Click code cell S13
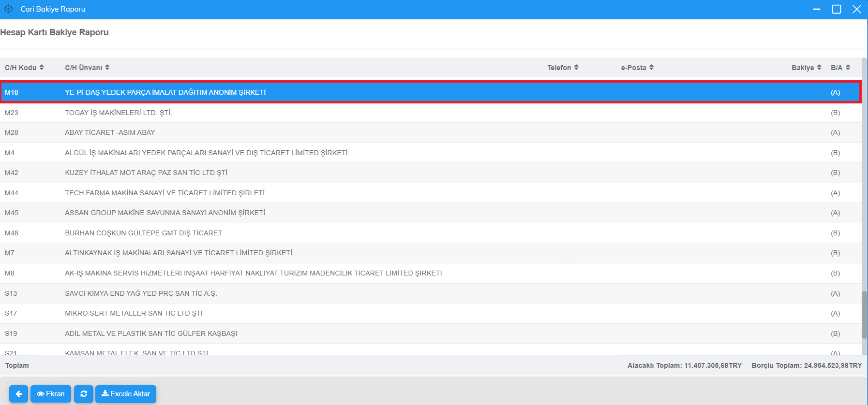The width and height of the screenshot is (868, 405). tap(11, 293)
